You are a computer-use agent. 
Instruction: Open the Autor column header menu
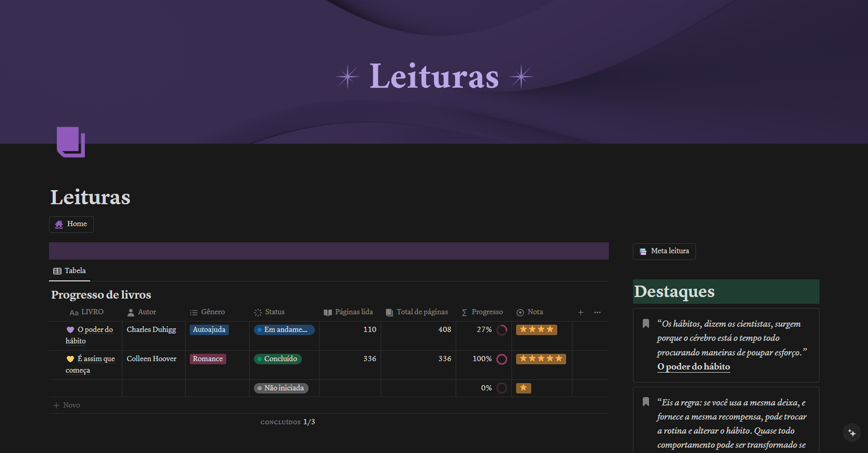tap(142, 312)
